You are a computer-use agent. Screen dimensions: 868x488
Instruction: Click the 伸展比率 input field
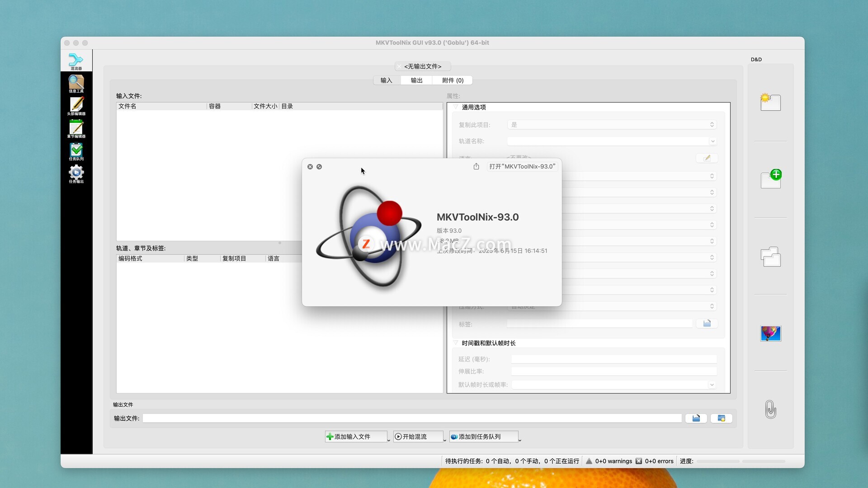click(614, 371)
